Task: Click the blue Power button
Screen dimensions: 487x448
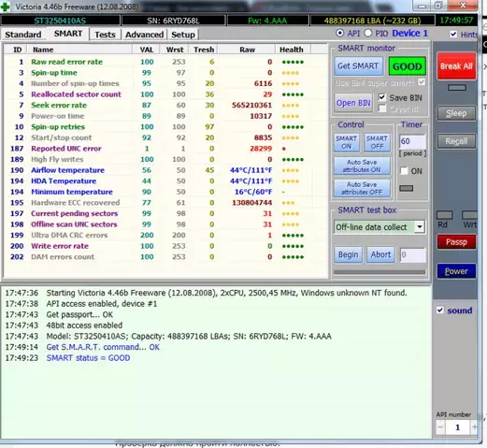Action: (x=456, y=271)
